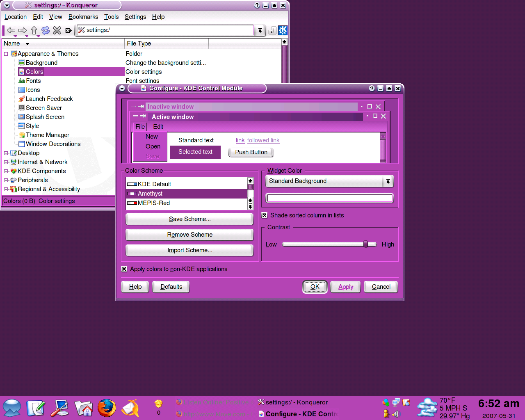
Task: Click the help question mark in Configure dialog titlebar
Action: click(372, 88)
